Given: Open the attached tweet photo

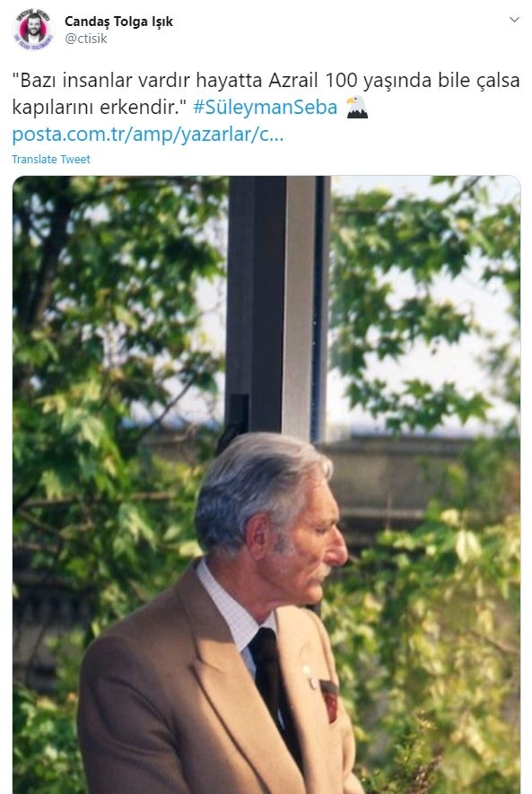Looking at the screenshot, I should [266, 484].
